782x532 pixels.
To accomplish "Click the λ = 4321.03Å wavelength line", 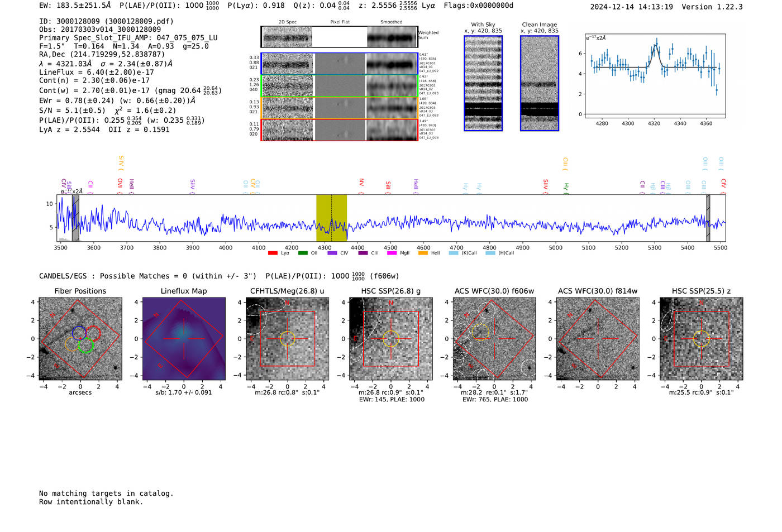I will (x=106, y=64).
